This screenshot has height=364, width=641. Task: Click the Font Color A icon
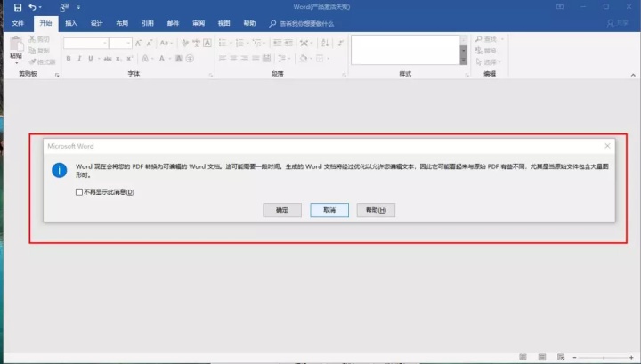162,59
